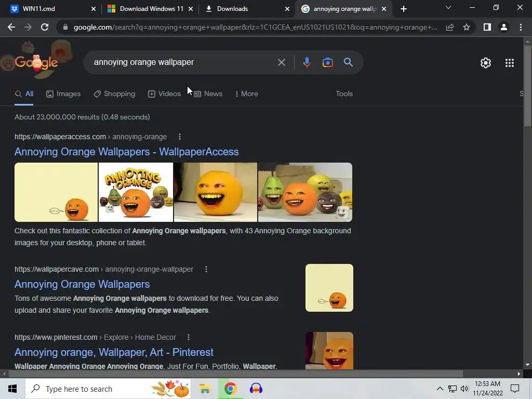This screenshot has width=532, height=399.
Task: Close the Downloads tab
Action: [287, 9]
